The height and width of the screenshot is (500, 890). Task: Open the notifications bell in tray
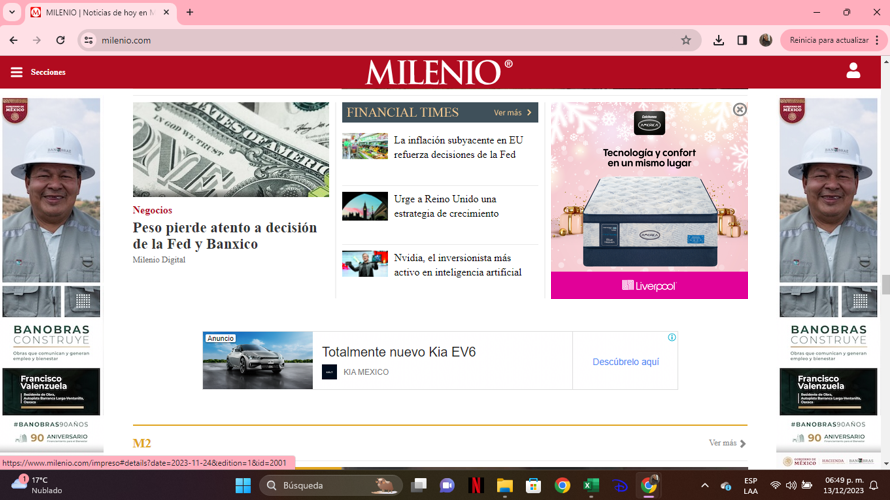point(874,485)
